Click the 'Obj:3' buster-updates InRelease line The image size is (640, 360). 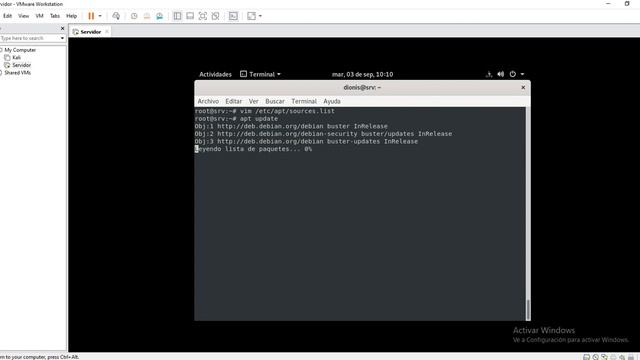point(306,142)
